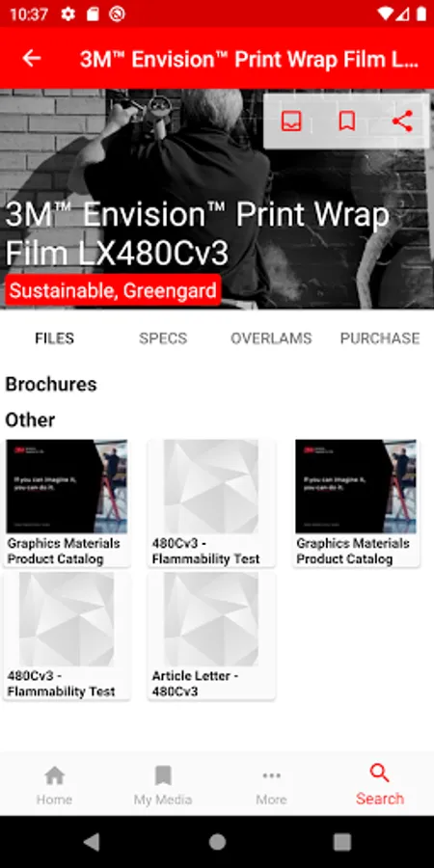Open the PURCHASE tab
The image size is (434, 868).
[380, 339]
